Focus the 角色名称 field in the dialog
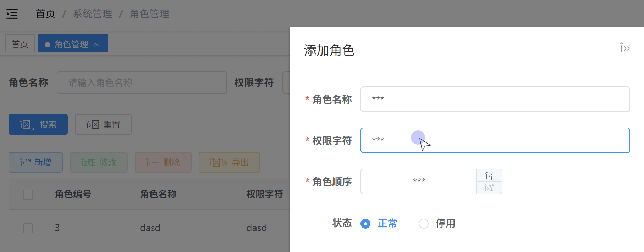644x252 pixels. (x=495, y=99)
